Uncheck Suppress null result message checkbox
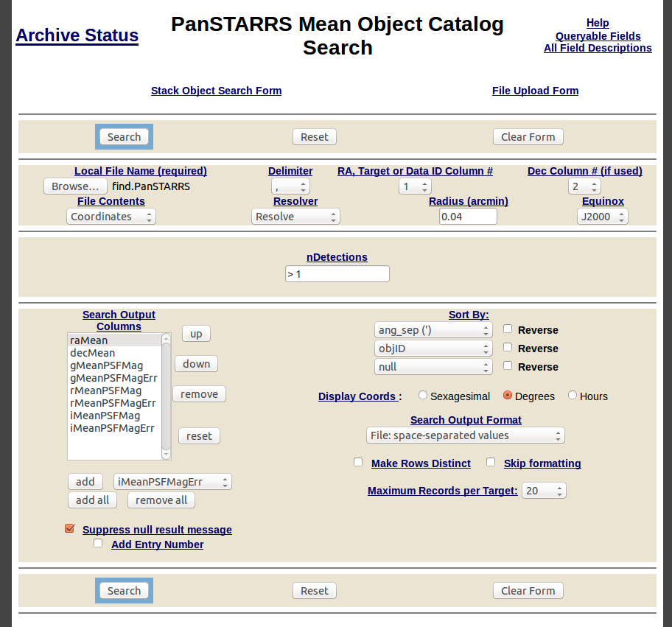The height and width of the screenshot is (627, 672). [70, 528]
